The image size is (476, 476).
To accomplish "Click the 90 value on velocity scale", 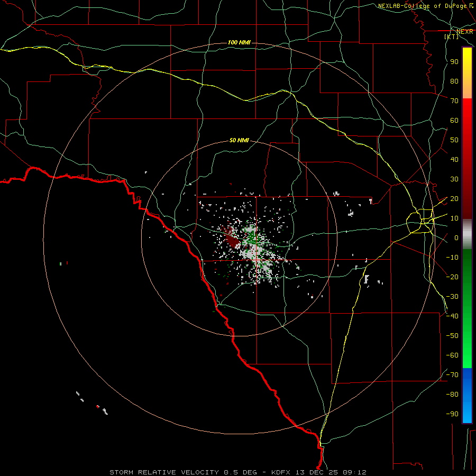I will [454, 62].
